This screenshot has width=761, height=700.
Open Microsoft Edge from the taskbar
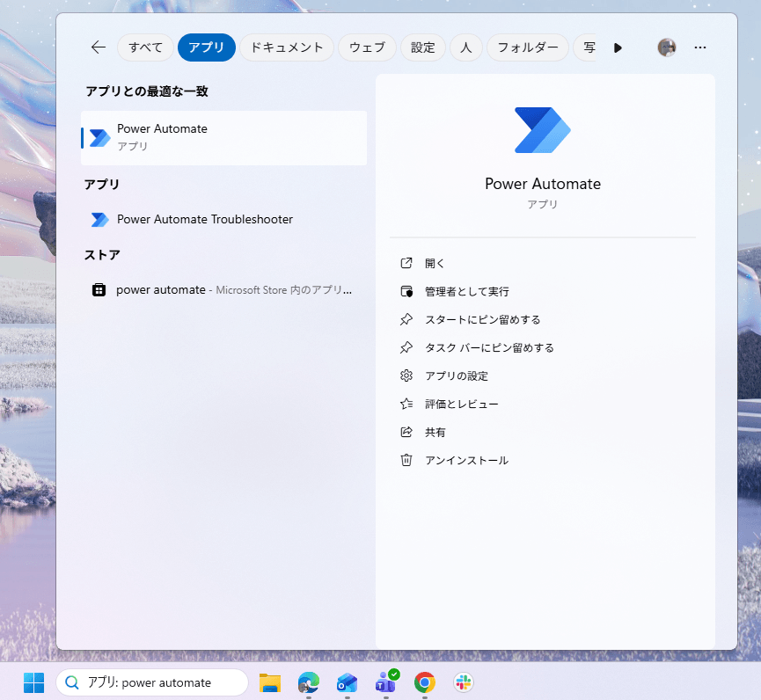(309, 682)
